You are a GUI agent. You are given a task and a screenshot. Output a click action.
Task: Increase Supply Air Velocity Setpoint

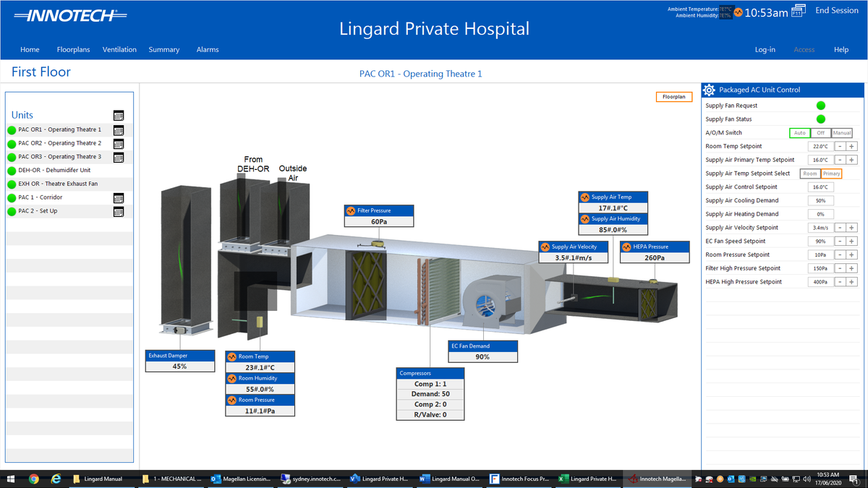852,228
